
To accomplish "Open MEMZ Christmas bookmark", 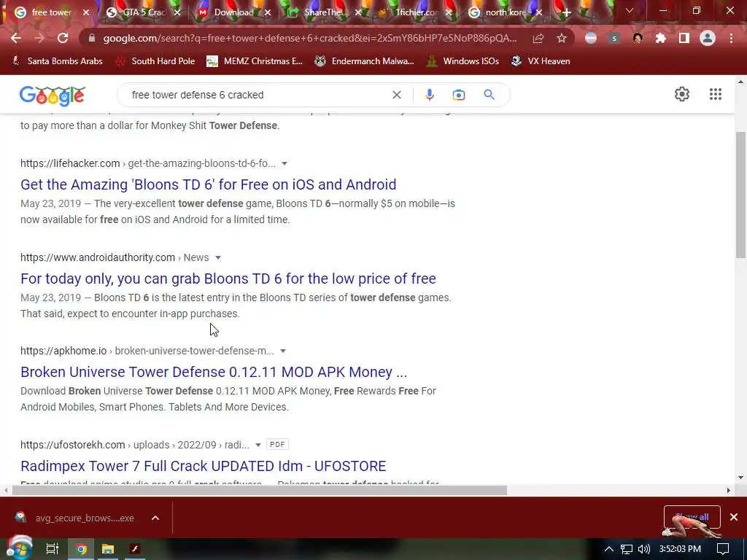I will 255,61.
